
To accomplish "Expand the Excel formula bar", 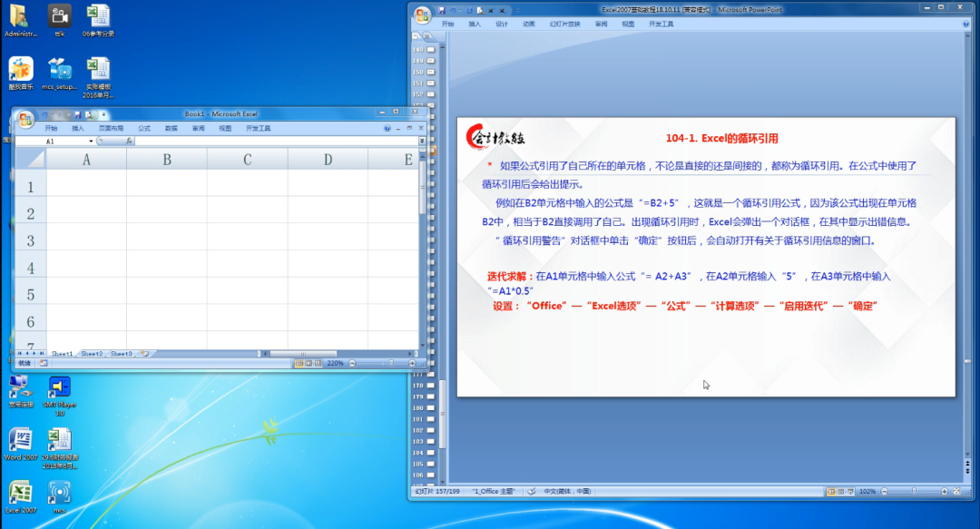I will click(x=422, y=142).
